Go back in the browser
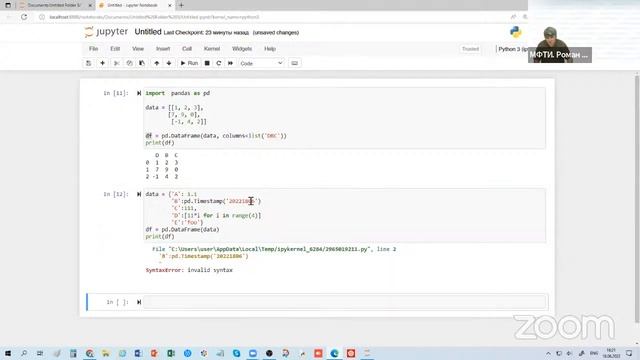Viewport: 640px width, 360px height. 9,17
